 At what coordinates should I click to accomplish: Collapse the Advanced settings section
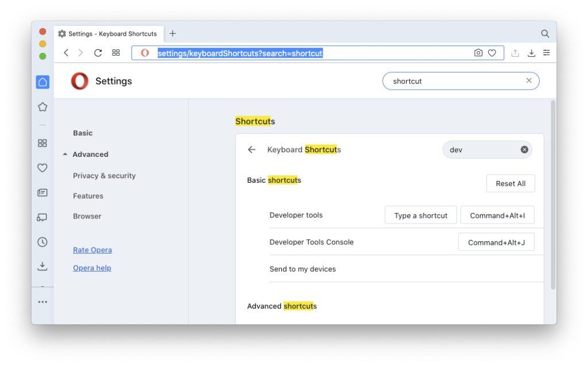click(86, 155)
